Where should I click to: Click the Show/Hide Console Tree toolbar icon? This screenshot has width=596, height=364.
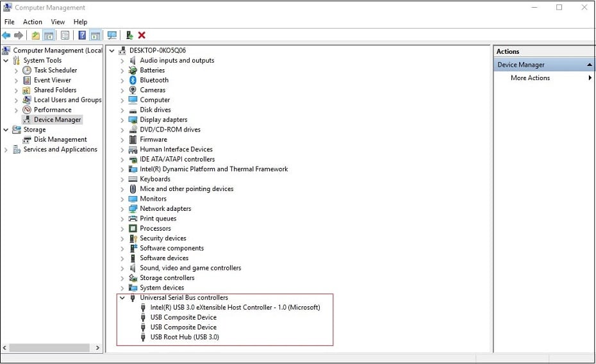(x=49, y=35)
